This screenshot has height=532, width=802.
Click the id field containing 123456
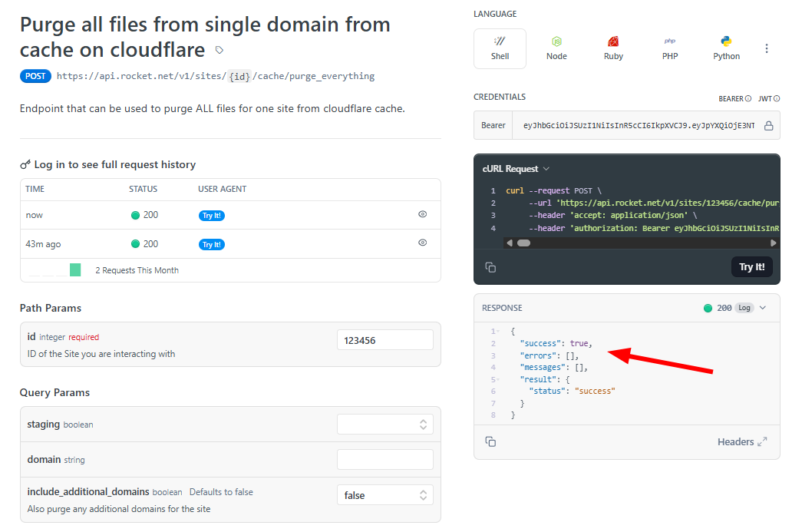384,339
